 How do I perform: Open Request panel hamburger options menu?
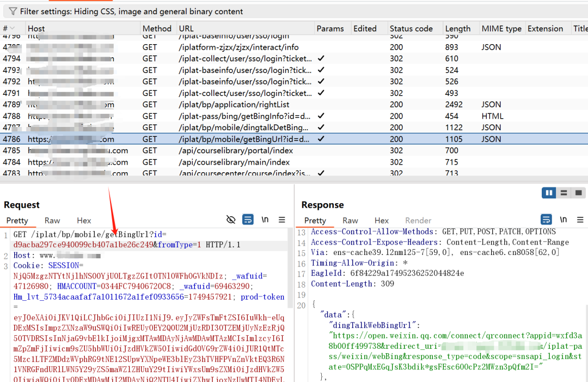(282, 220)
